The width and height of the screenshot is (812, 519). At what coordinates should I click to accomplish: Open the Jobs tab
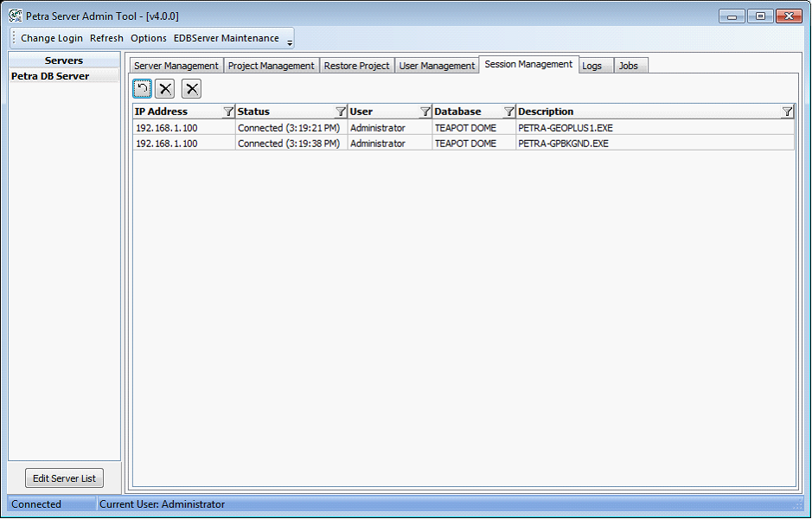pos(629,66)
